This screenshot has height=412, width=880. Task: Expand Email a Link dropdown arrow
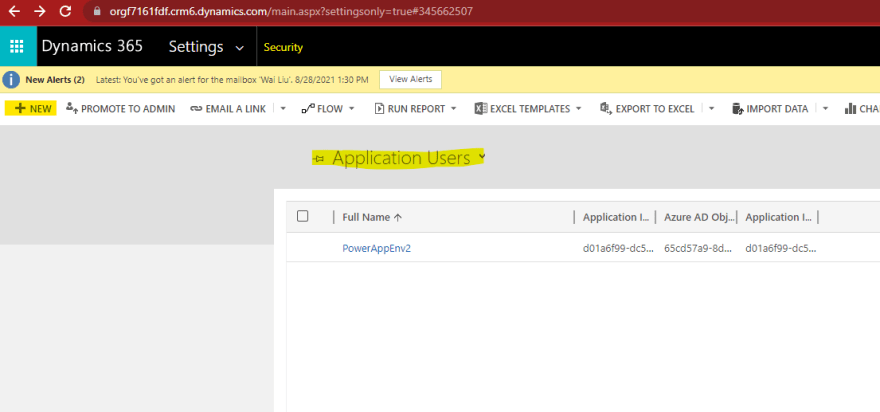click(x=283, y=109)
